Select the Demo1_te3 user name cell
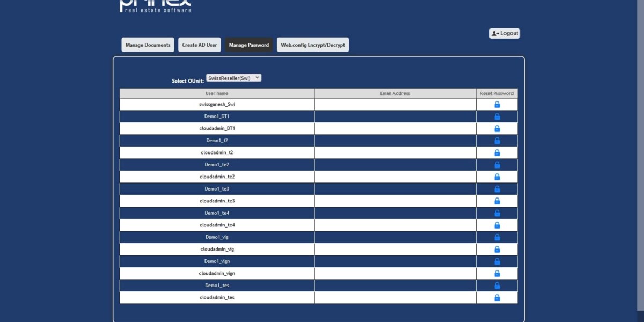The image size is (644, 322). [x=217, y=189]
